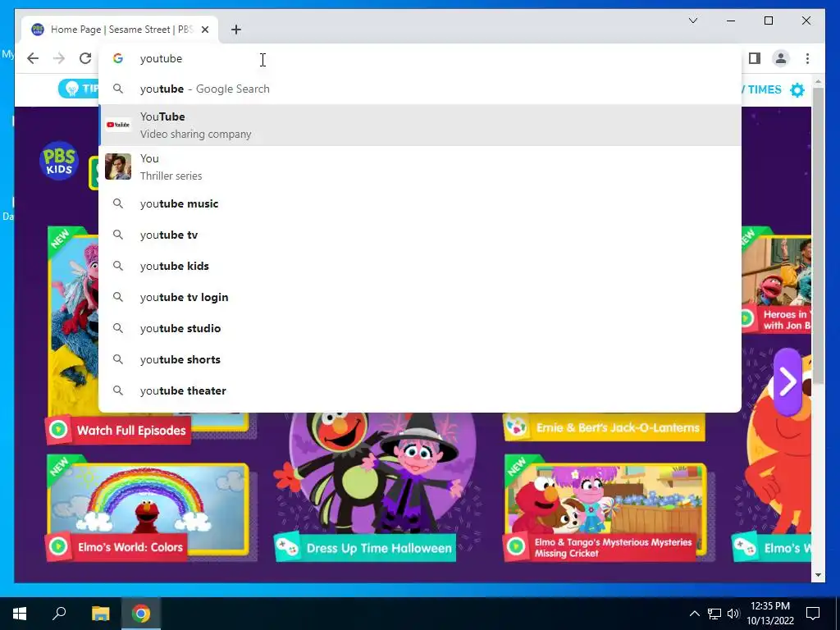840x630 pixels.
Task: Open the tab search chevron
Action: pos(692,21)
